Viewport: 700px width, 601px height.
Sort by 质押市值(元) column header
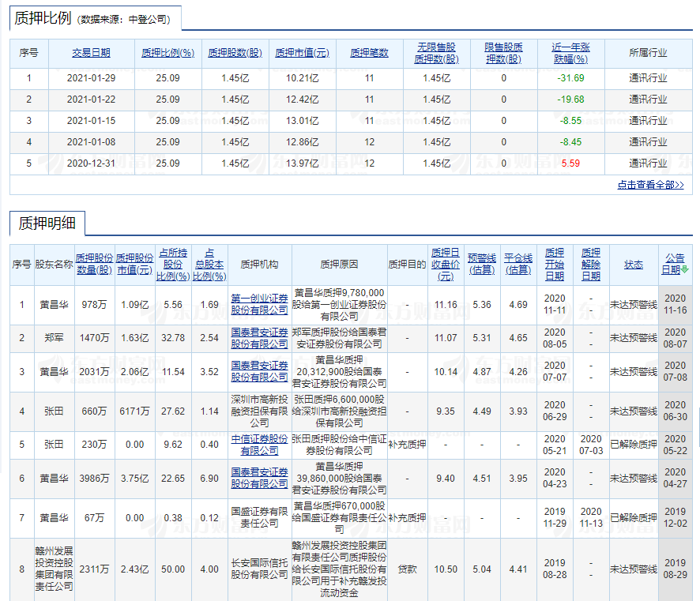click(x=303, y=53)
